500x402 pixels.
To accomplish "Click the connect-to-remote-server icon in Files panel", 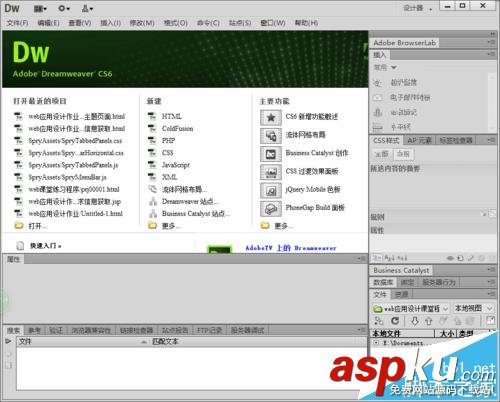I will (x=379, y=321).
